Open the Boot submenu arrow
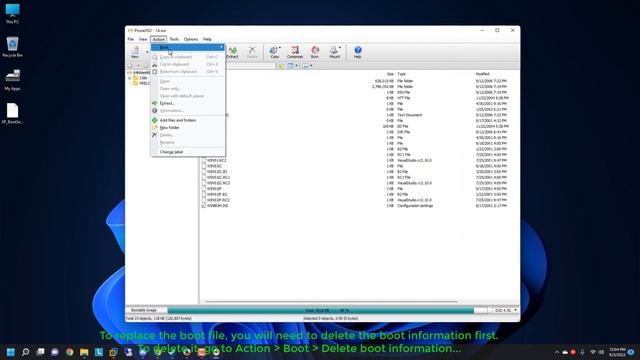Image resolution: width=640 pixels, height=360 pixels. tap(222, 47)
